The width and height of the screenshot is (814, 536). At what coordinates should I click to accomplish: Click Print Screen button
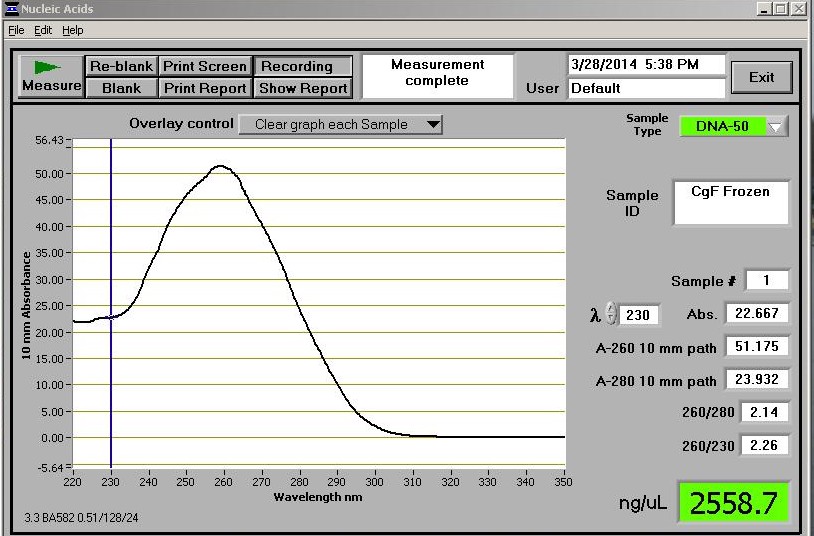click(x=204, y=66)
